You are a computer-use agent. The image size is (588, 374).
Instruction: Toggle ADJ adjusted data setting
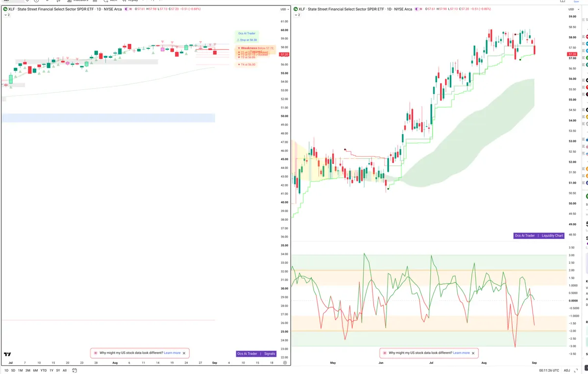point(567,371)
